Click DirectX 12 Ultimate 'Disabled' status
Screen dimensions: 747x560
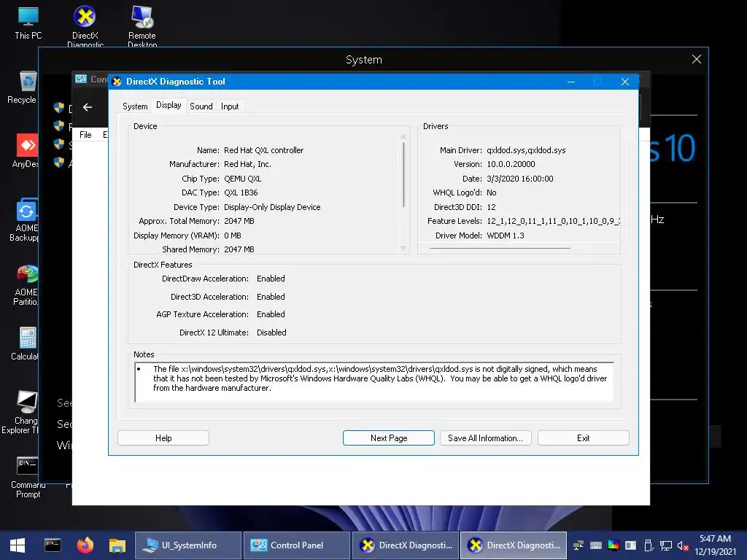tap(271, 332)
